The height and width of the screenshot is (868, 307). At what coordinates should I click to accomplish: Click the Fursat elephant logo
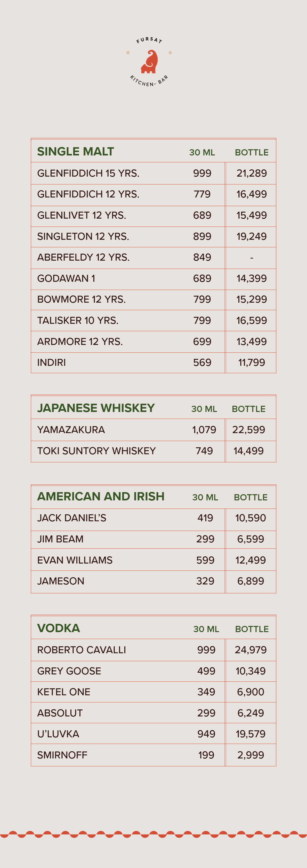(149, 62)
